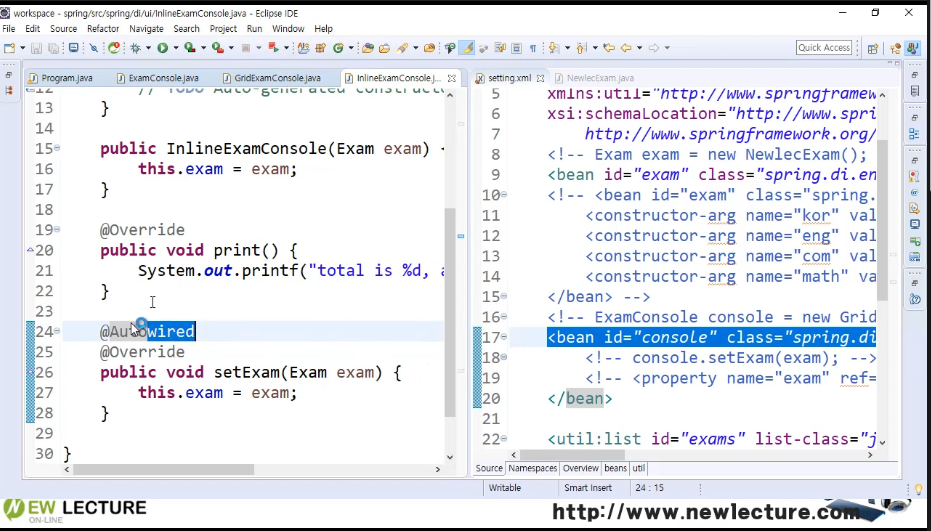Open the Refactor menu
Viewport: 931px width, 531px height.
pos(103,29)
